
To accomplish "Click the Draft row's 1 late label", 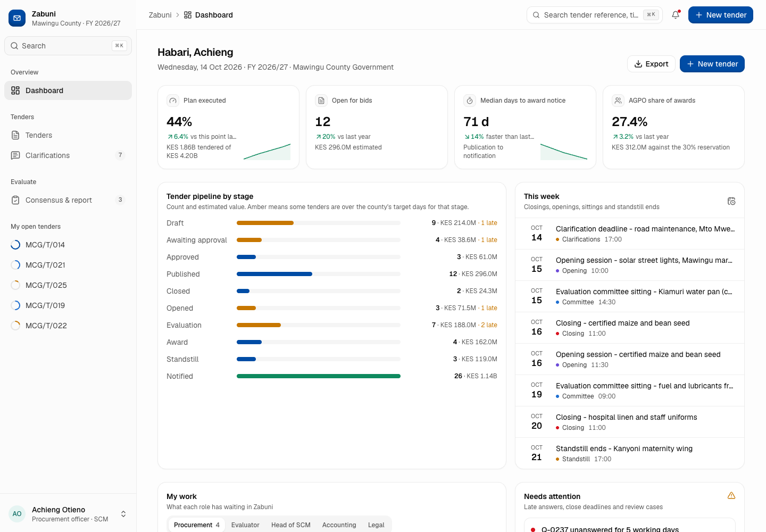I will (489, 223).
